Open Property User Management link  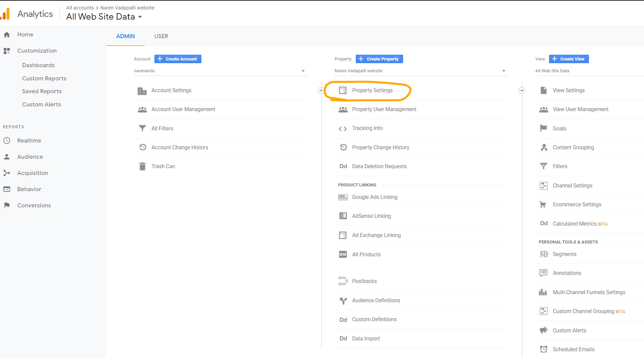click(384, 109)
